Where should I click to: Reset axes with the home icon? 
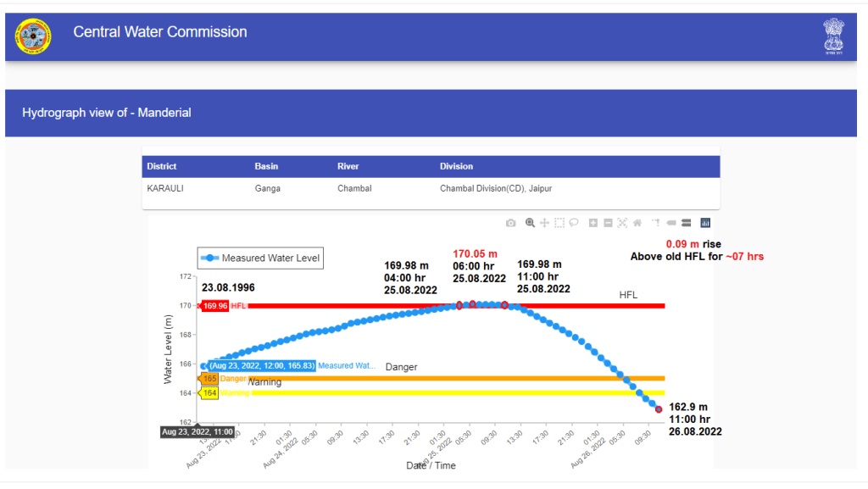click(x=637, y=223)
